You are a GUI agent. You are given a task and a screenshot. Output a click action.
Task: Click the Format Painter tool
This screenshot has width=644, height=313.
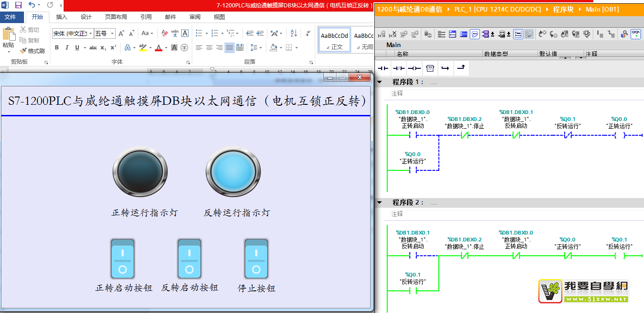coord(32,51)
